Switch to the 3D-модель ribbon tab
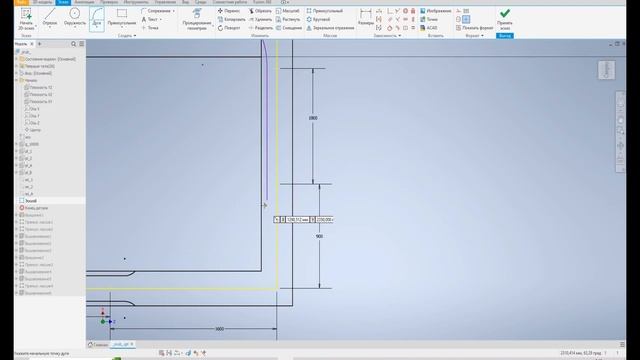 coord(42,2)
